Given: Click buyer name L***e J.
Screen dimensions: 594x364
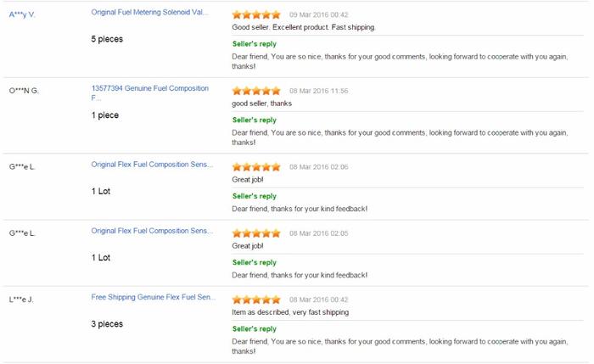Looking at the screenshot, I should point(22,300).
